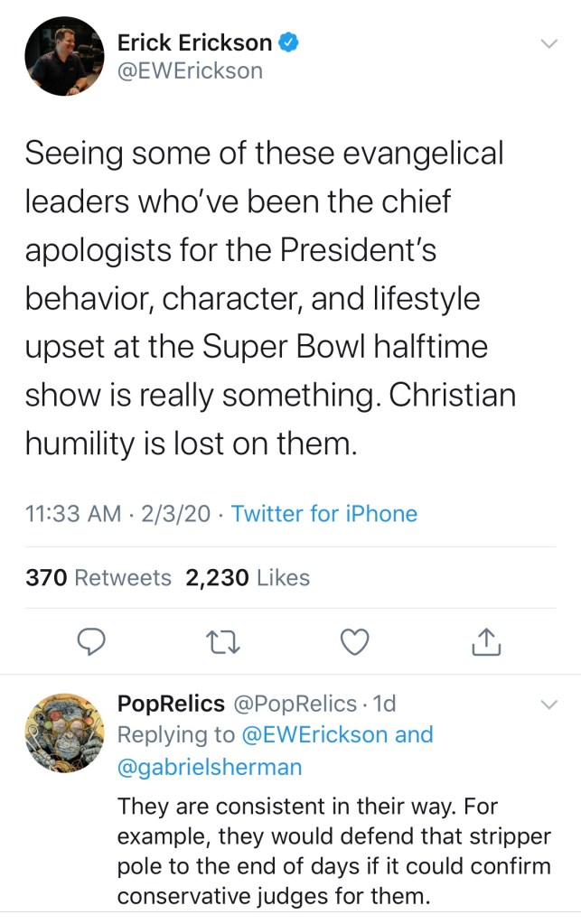The height and width of the screenshot is (924, 581).
Task: Tap the 11:33 AM tweet timestamp
Action: (74, 514)
